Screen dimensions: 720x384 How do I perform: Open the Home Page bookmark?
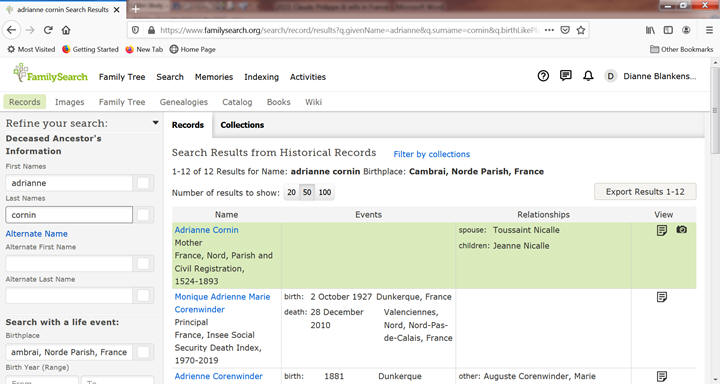(192, 49)
